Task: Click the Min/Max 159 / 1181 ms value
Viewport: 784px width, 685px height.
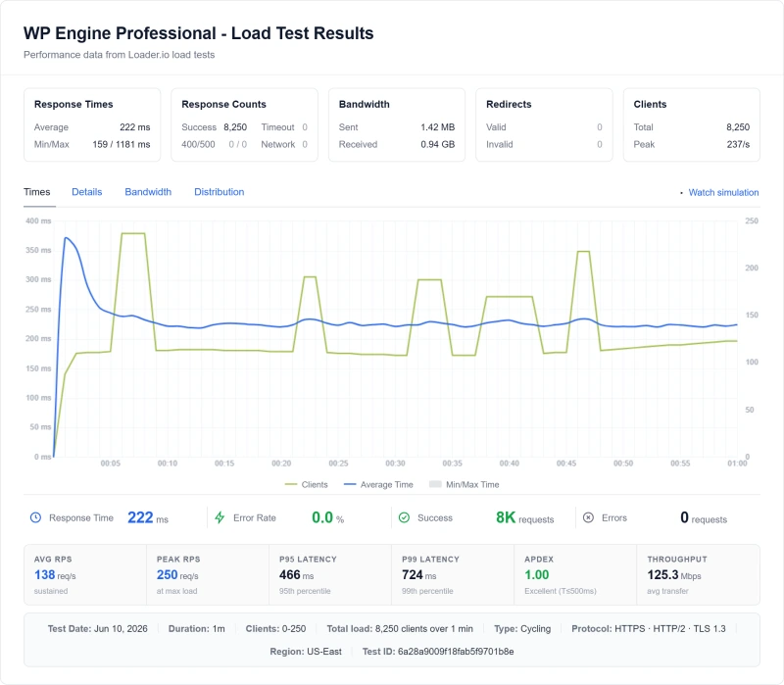Action: pos(121,144)
